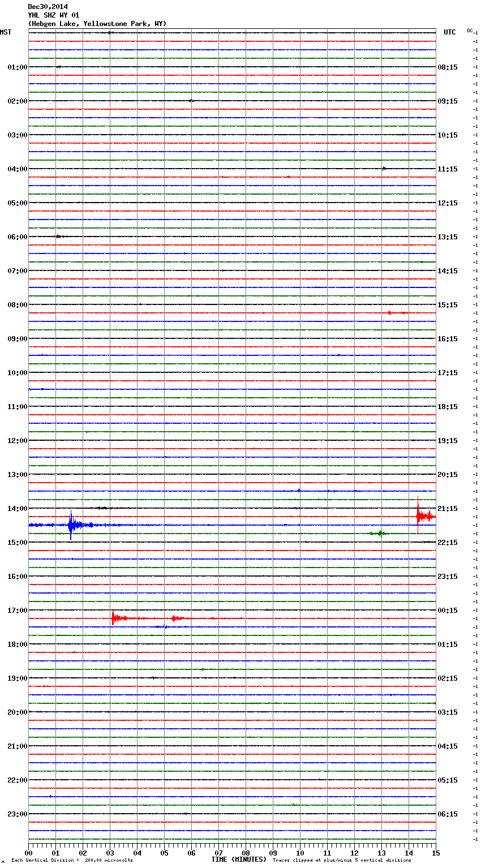Select the 07:00 MST hour label
The width and height of the screenshot is (481, 868).
click(x=18, y=271)
